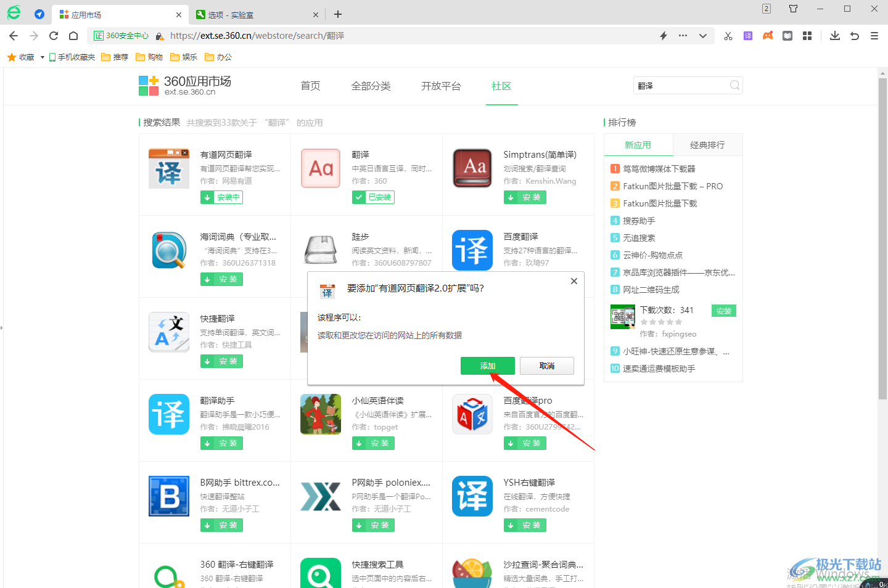Open the downloads icon in toolbar

835,36
